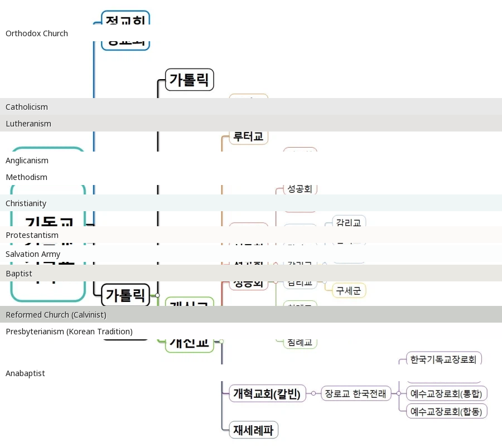Viewport: 502px width, 448px height.
Task: Toggle expander circle right of 장로교 한국전래
Action: coord(398,393)
